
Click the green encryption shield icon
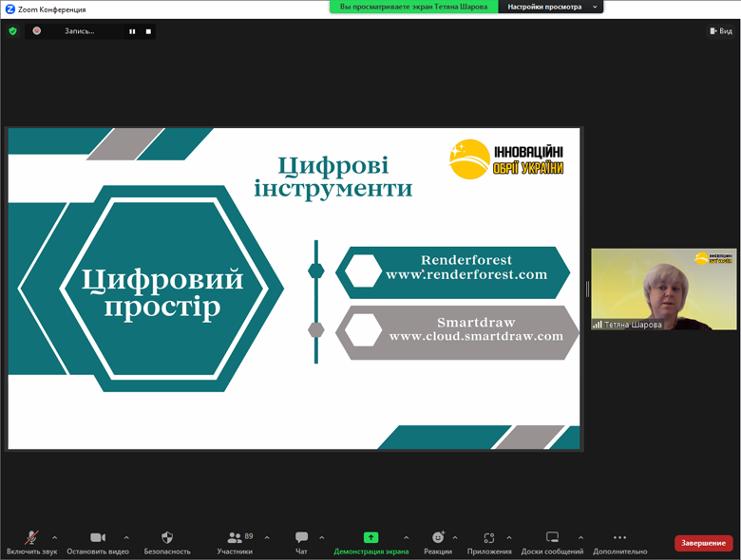pos(12,31)
